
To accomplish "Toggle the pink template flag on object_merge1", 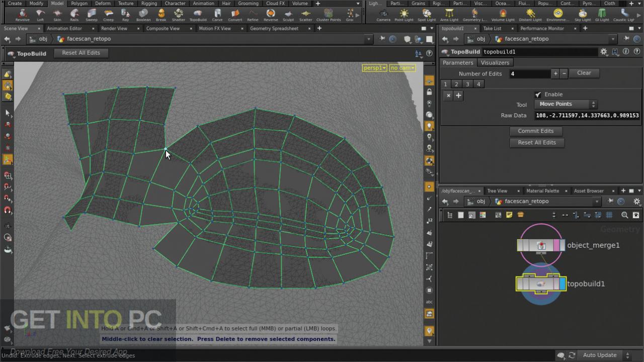I will 556,245.
